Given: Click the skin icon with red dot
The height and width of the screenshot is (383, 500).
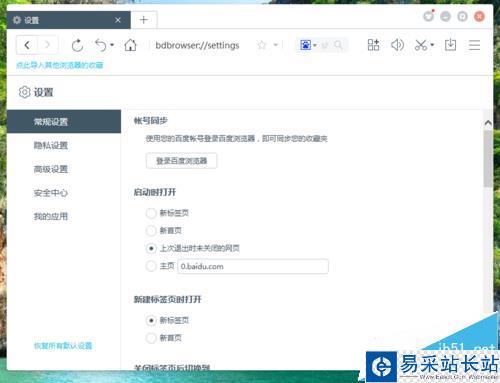Looking at the screenshot, I should tap(429, 16).
